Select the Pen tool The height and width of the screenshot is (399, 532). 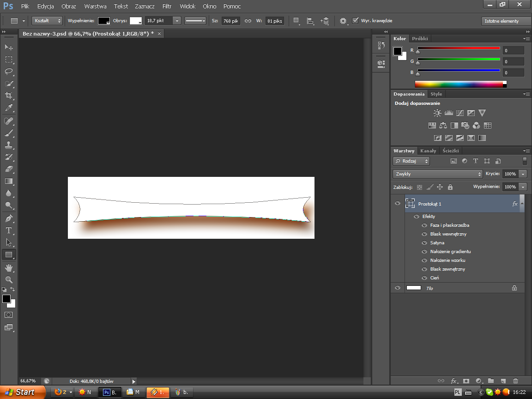[9, 218]
